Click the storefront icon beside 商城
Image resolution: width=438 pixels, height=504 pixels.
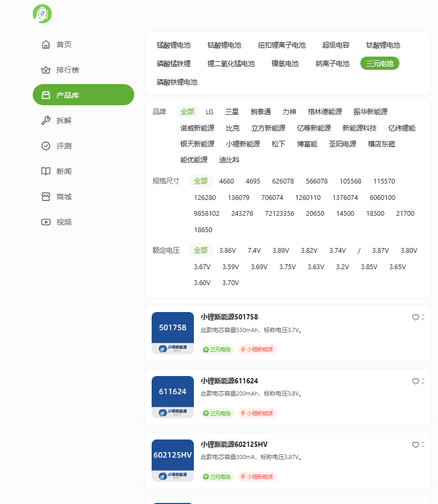(x=46, y=197)
